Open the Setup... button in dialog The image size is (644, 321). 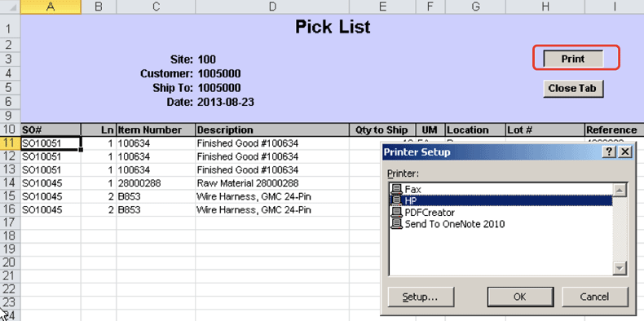click(421, 297)
